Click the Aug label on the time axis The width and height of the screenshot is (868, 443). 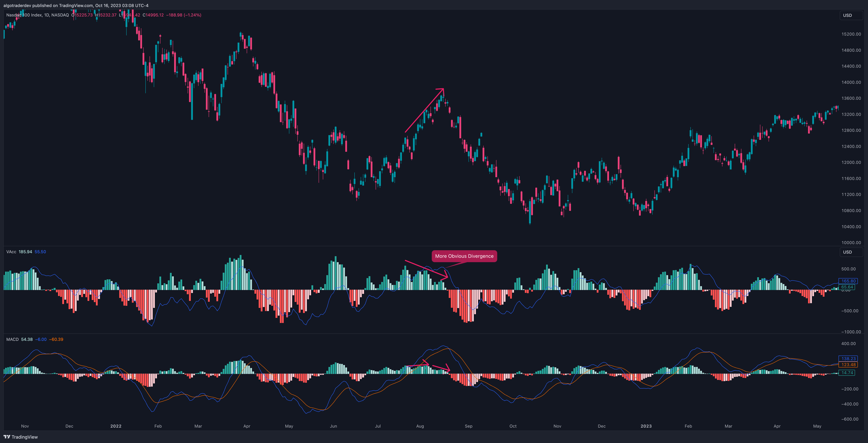tap(420, 426)
